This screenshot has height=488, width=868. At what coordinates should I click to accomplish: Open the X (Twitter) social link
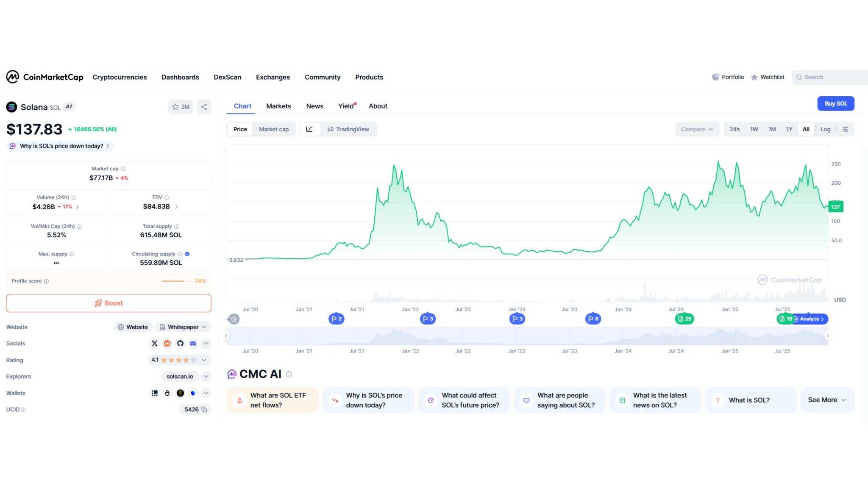[154, 344]
